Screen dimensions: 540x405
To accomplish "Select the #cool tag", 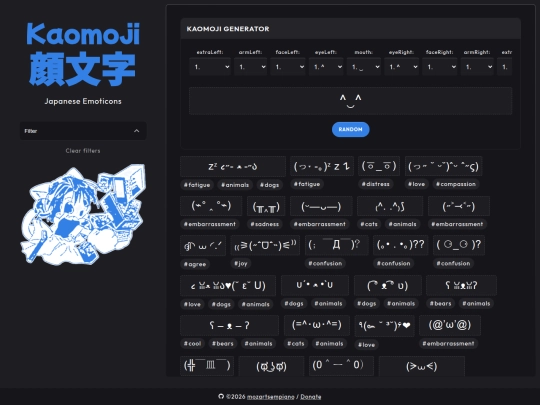I will coord(193,344).
